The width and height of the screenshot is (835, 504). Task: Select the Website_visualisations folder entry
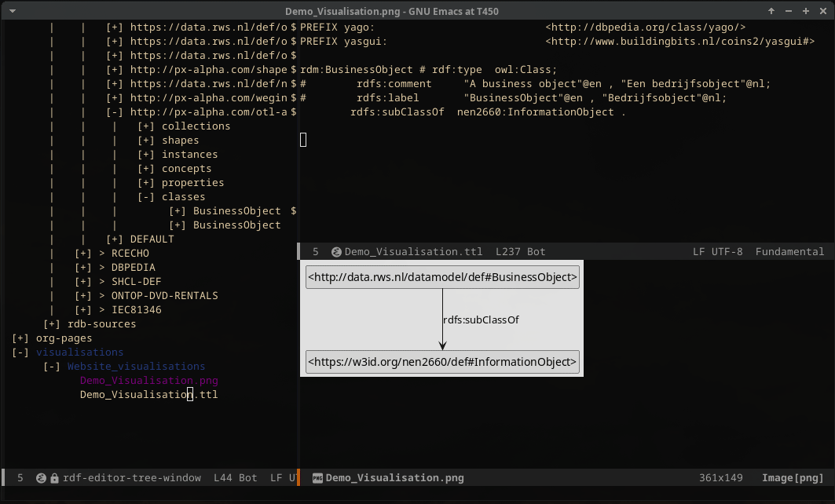[136, 367]
